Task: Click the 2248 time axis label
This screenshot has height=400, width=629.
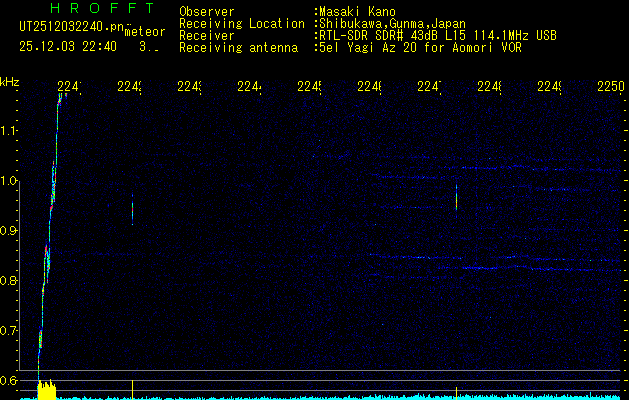Action: (x=489, y=86)
